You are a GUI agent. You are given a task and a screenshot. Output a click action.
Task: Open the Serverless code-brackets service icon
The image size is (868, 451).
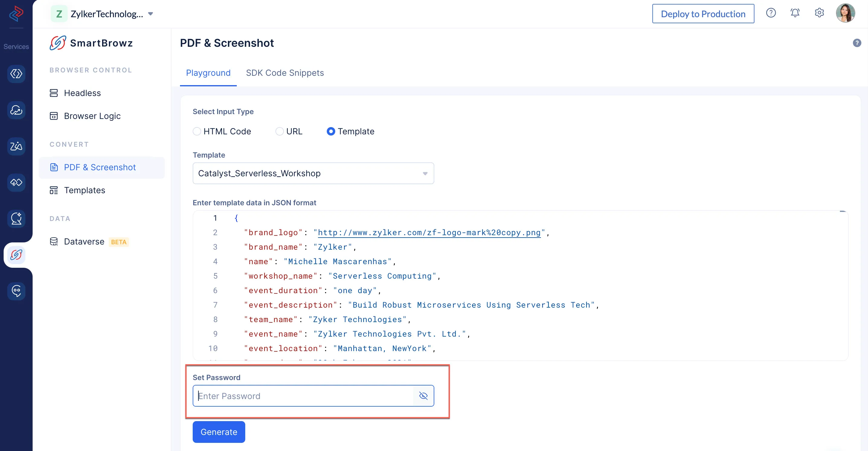tap(16, 73)
